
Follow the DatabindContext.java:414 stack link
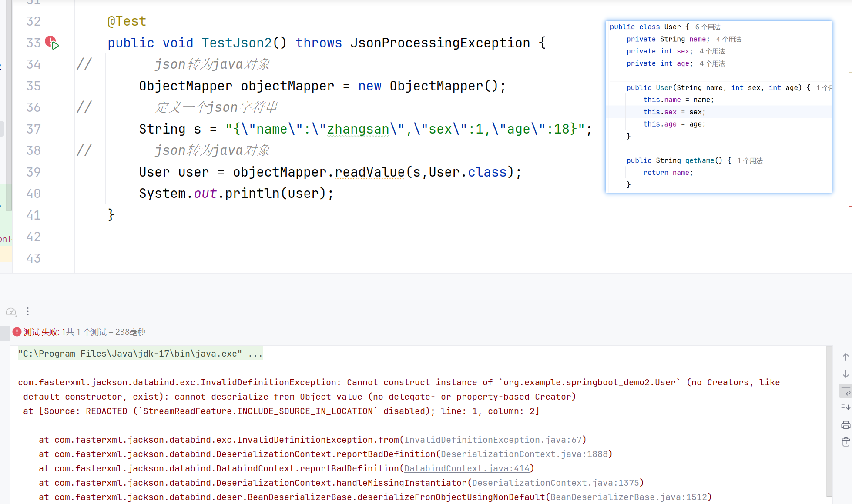coord(466,468)
